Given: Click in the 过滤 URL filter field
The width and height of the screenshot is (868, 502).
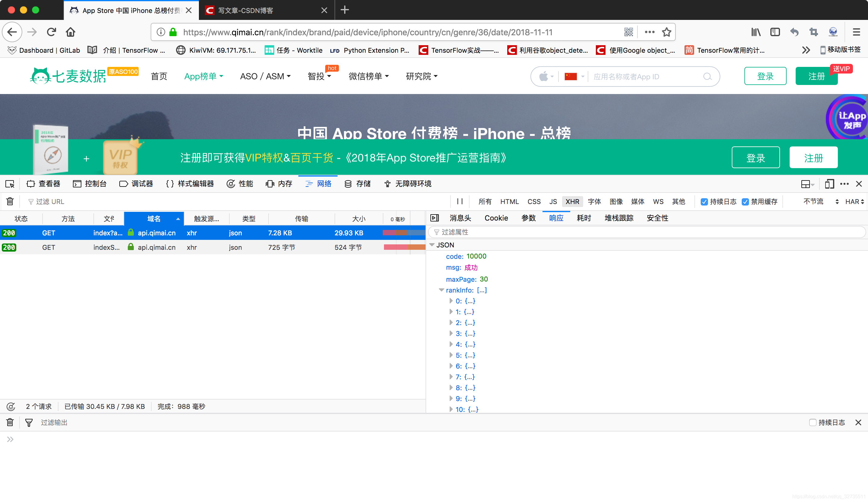Looking at the screenshot, I should tap(238, 202).
